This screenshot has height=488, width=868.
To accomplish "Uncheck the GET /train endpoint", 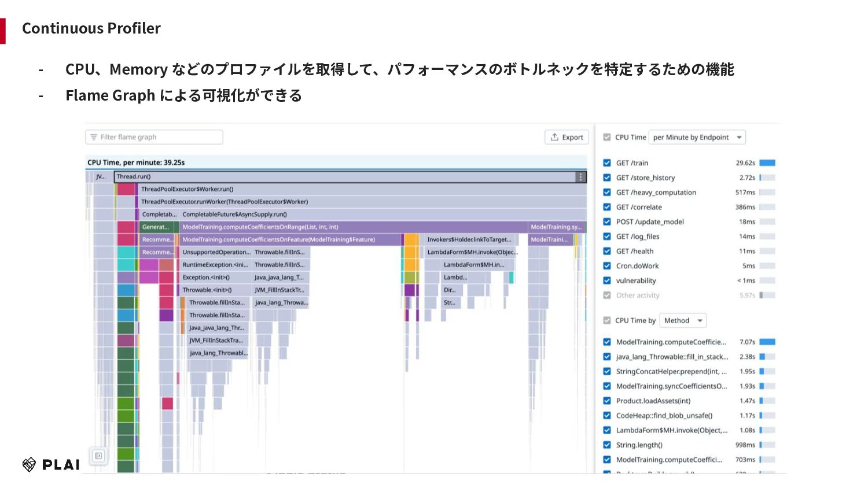I will click(607, 163).
